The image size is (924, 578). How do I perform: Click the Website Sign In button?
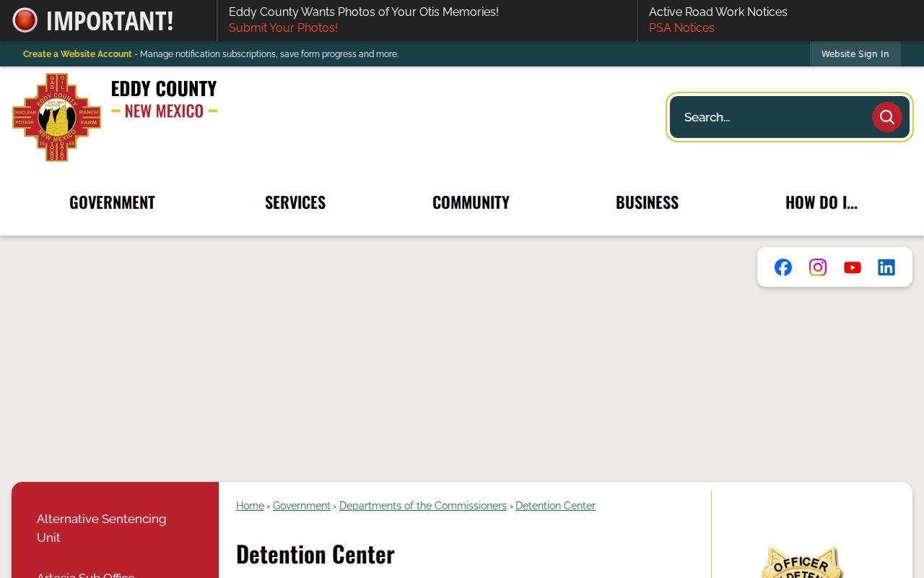pos(855,54)
